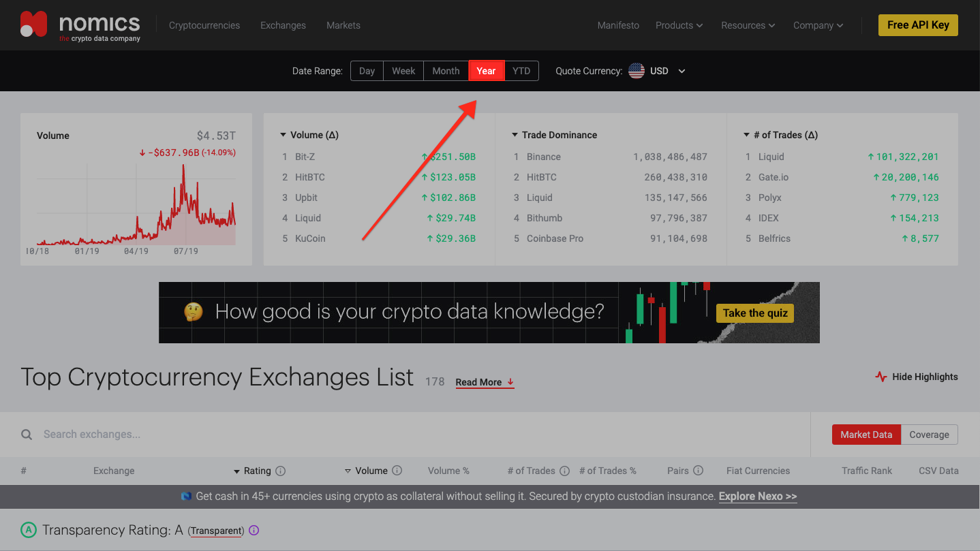Click the Traffic Rank column header
980x551 pixels.
(867, 471)
